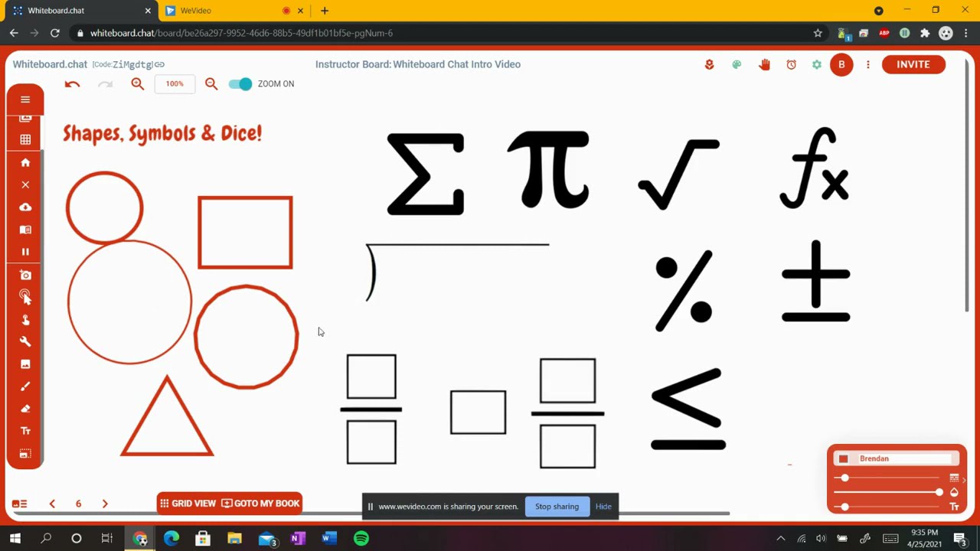Screen dimensions: 980x551
Task: Go to previous page arrow
Action: click(x=52, y=504)
